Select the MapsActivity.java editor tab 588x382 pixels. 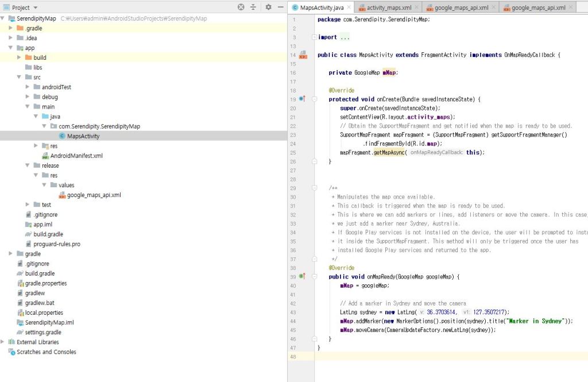pos(322,8)
